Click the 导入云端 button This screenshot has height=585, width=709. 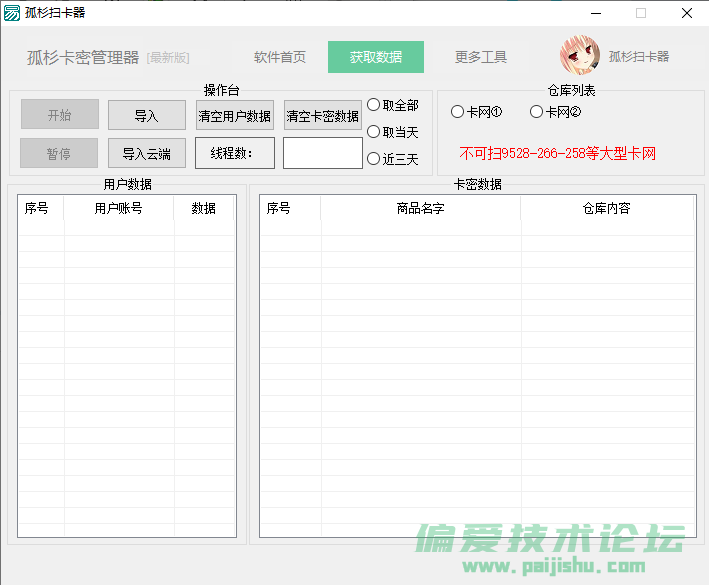[x=147, y=153]
